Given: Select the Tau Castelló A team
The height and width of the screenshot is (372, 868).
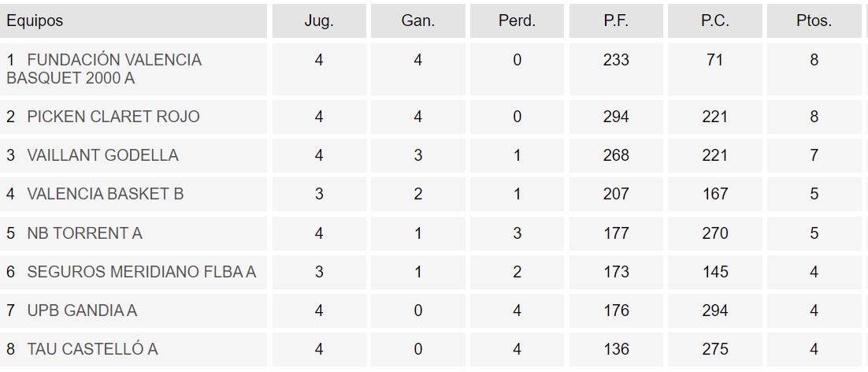Looking at the screenshot, I should pyautogui.click(x=92, y=349).
